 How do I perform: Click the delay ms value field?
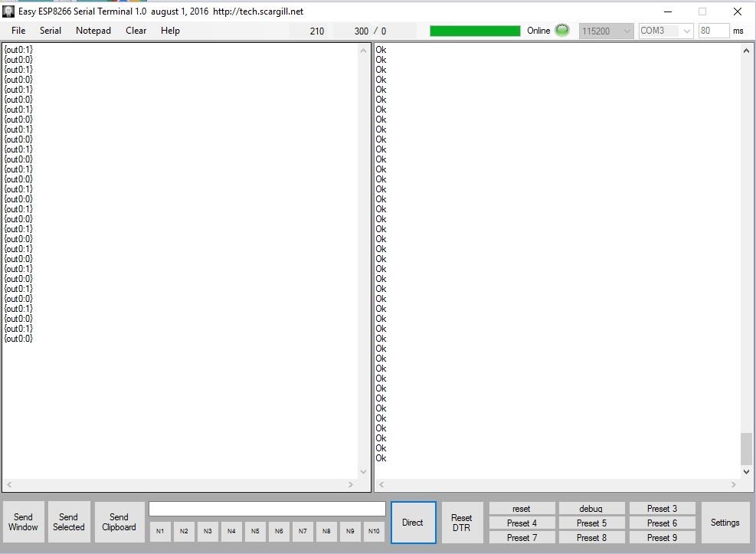click(713, 31)
